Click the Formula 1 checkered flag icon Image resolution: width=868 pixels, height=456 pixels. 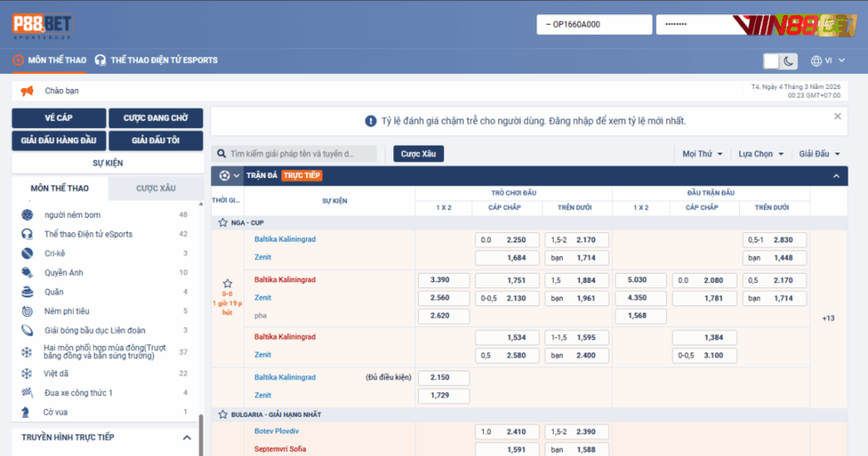tap(27, 392)
